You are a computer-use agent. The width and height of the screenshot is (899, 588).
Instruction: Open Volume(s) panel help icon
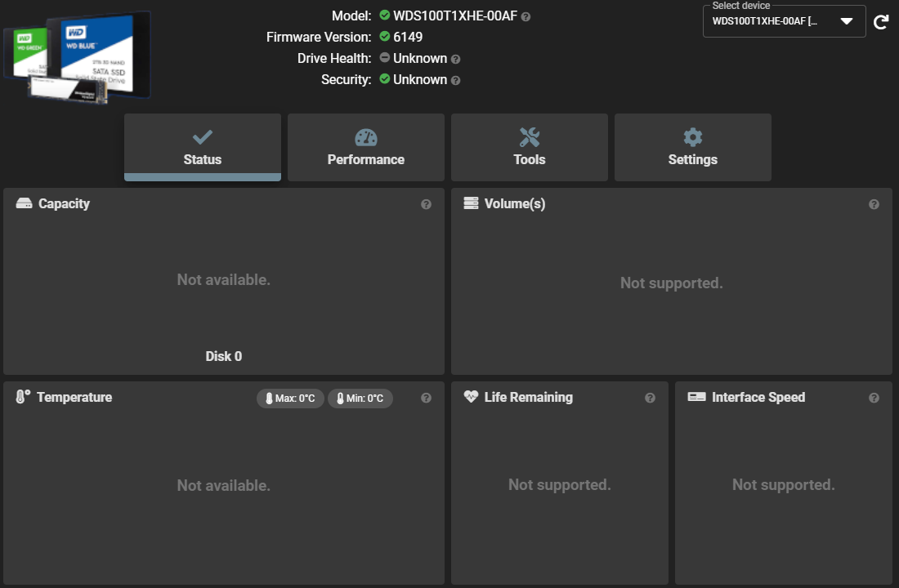[874, 204]
